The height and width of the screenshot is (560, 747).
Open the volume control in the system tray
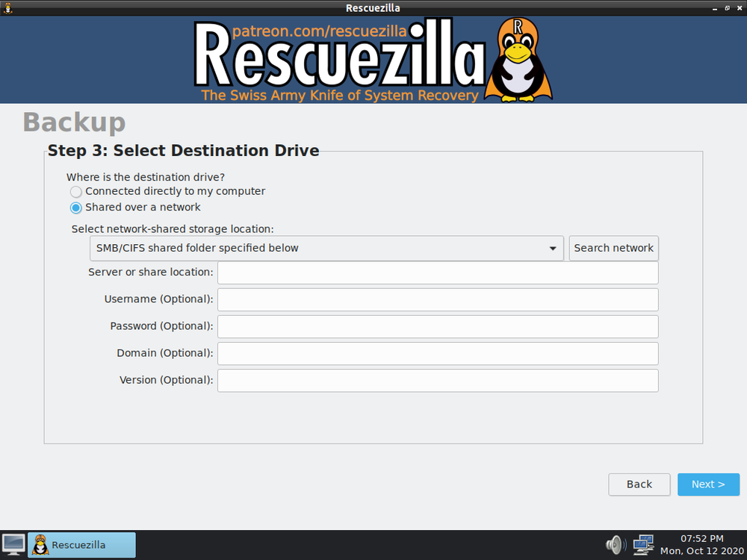[614, 544]
